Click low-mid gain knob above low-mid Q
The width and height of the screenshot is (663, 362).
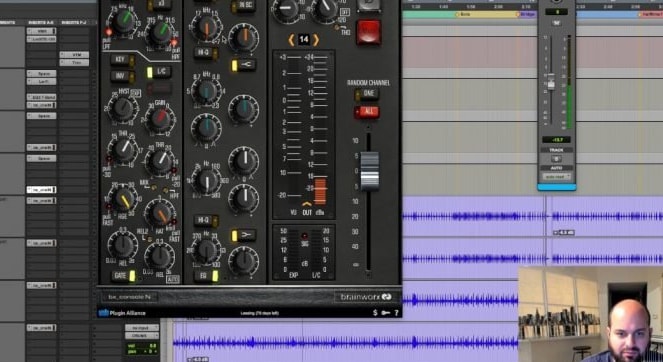coord(244,161)
